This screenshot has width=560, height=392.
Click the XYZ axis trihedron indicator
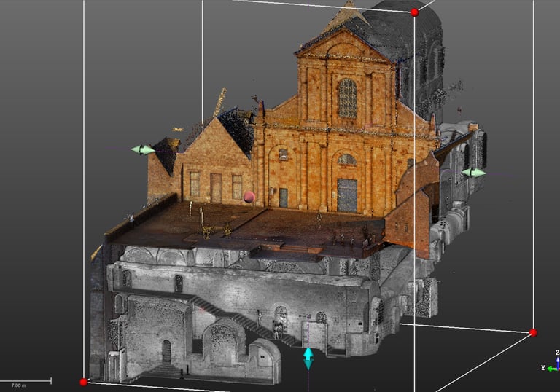point(551,362)
